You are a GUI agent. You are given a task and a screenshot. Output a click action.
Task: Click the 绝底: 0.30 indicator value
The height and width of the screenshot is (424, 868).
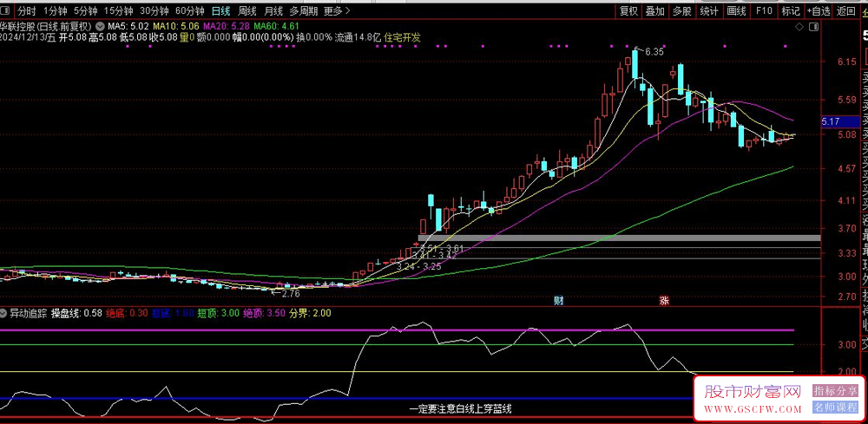tap(127, 313)
